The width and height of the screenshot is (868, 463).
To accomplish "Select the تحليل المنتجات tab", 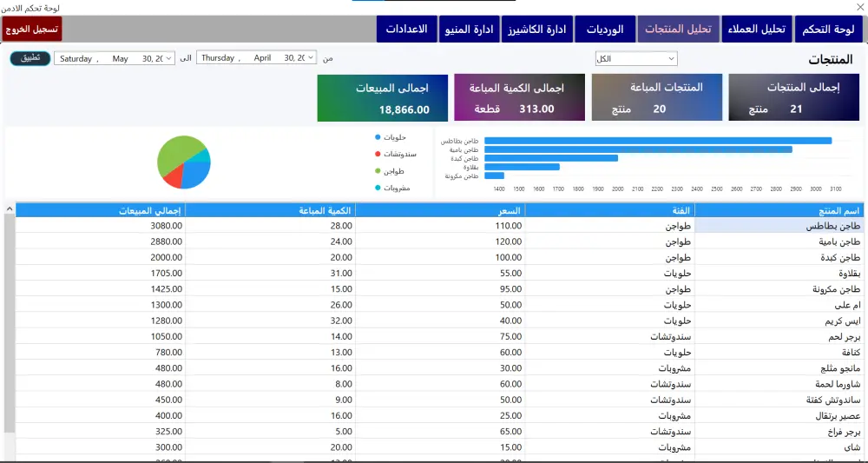I will click(x=678, y=29).
